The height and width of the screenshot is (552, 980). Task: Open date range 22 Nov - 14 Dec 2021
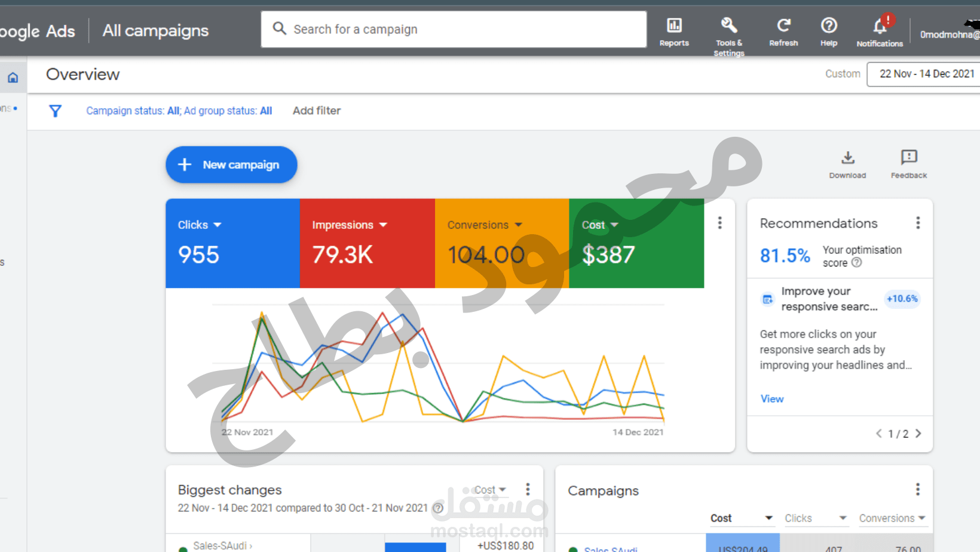926,74
